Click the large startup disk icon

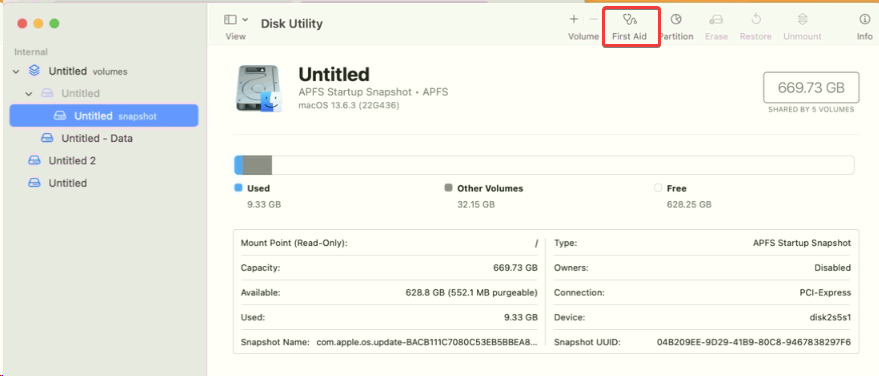click(259, 89)
